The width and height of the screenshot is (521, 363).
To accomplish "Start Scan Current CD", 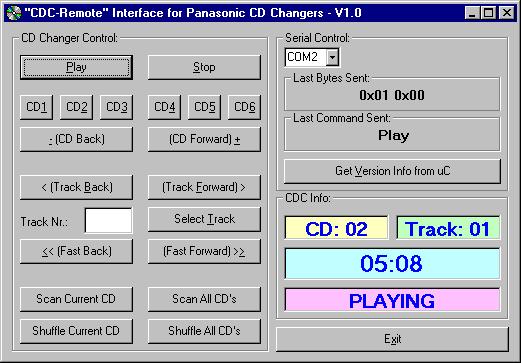I will (x=76, y=299).
